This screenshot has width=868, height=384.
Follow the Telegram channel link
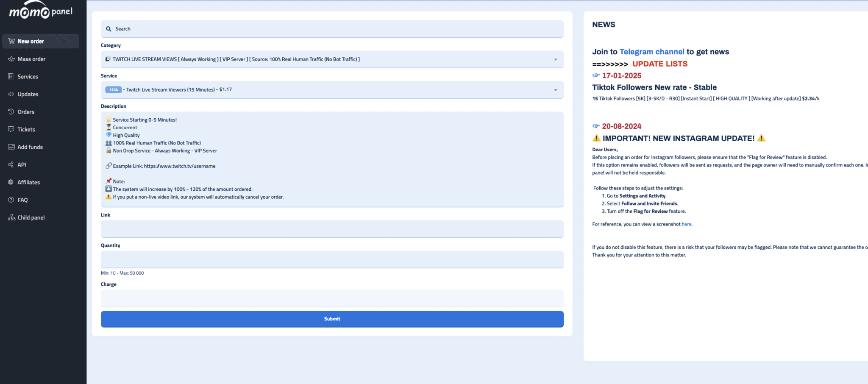[651, 52]
